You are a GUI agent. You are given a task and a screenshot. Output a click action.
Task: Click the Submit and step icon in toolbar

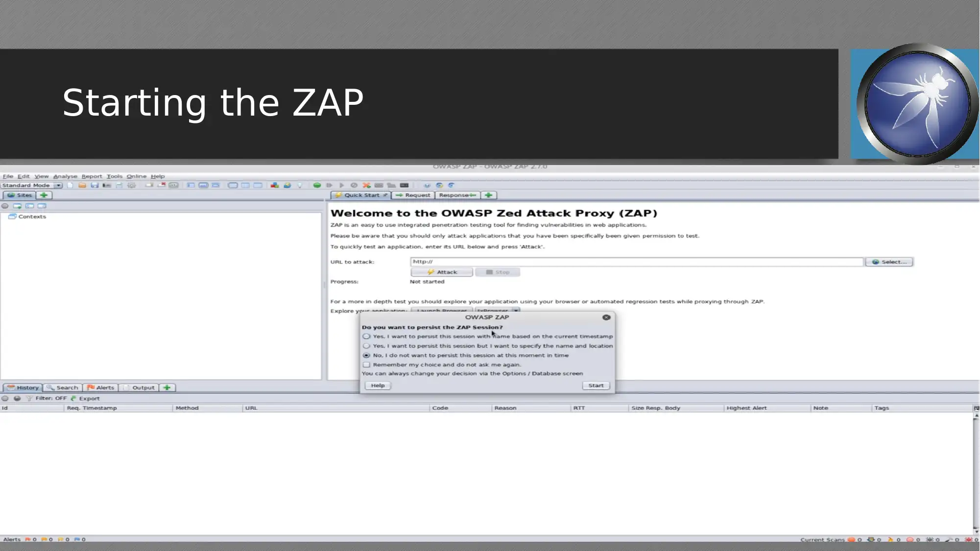click(329, 185)
